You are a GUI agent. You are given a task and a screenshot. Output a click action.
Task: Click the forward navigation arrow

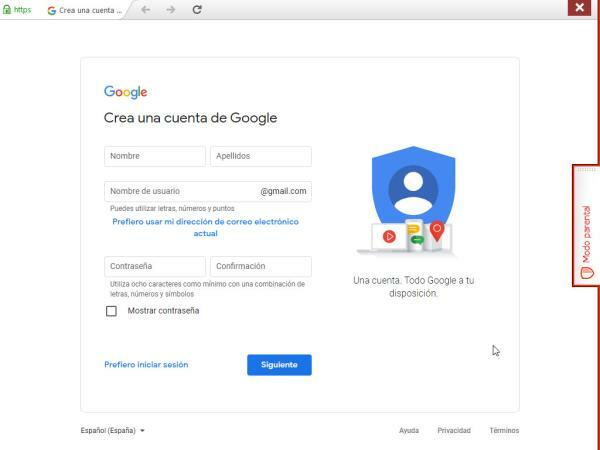[x=171, y=9]
